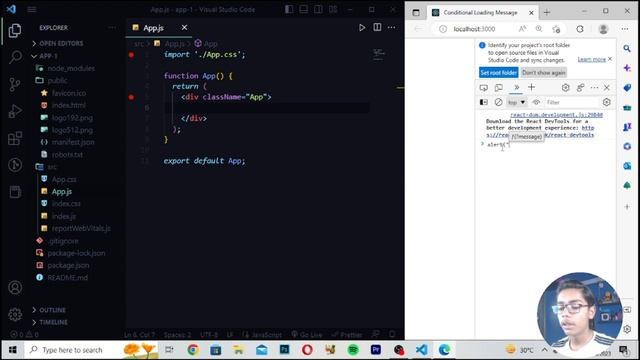Click Spaces: 2 indentation status item
This screenshot has width=640, height=360.
click(177, 335)
